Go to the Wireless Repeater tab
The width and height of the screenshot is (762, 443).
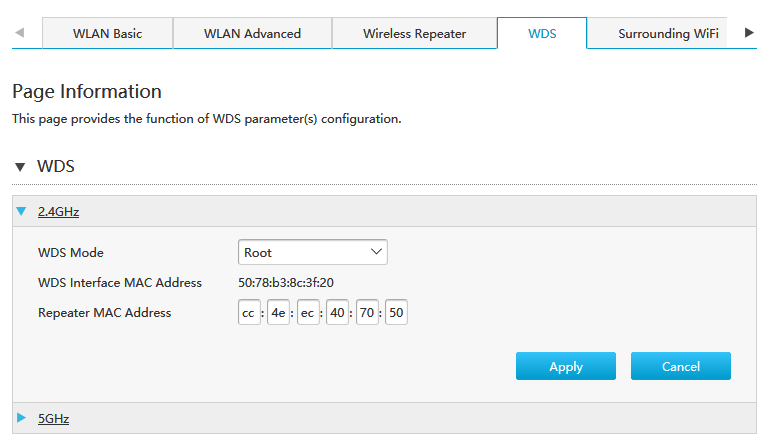click(x=415, y=33)
